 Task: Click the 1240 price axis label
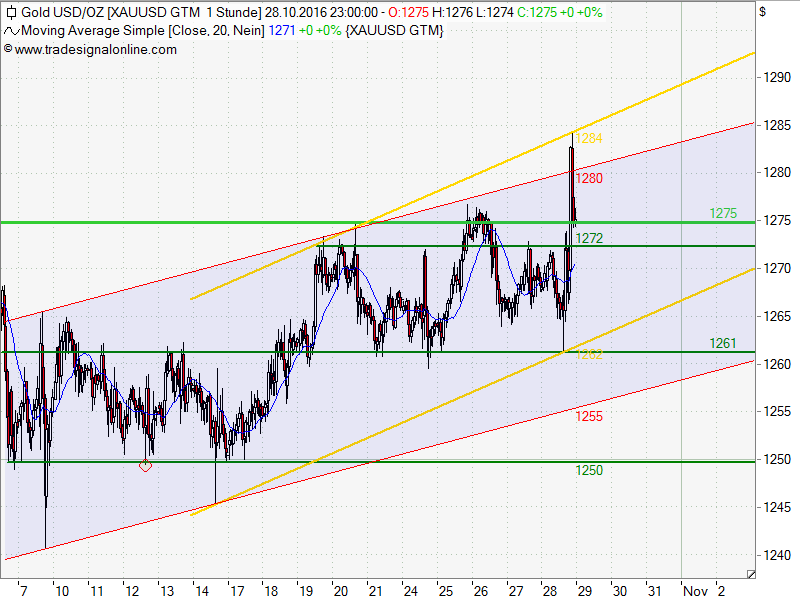point(777,555)
